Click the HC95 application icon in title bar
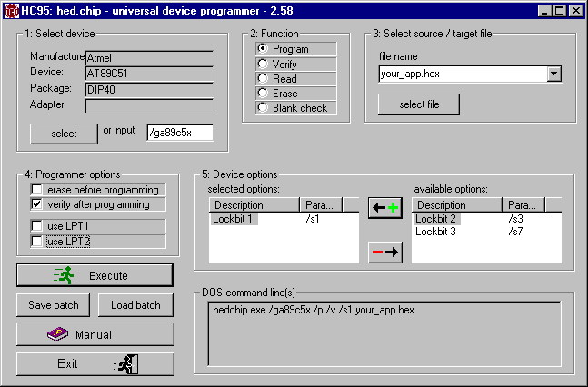 (x=11, y=11)
